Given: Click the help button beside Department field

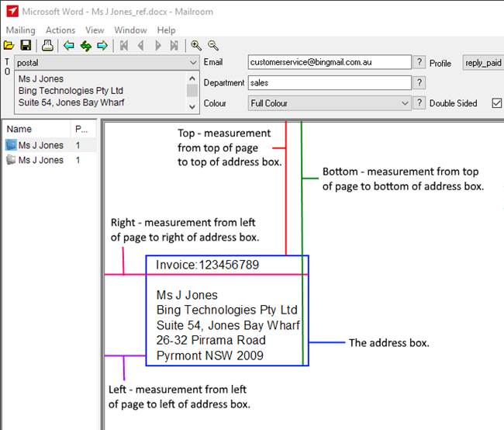Looking at the screenshot, I should [x=419, y=83].
